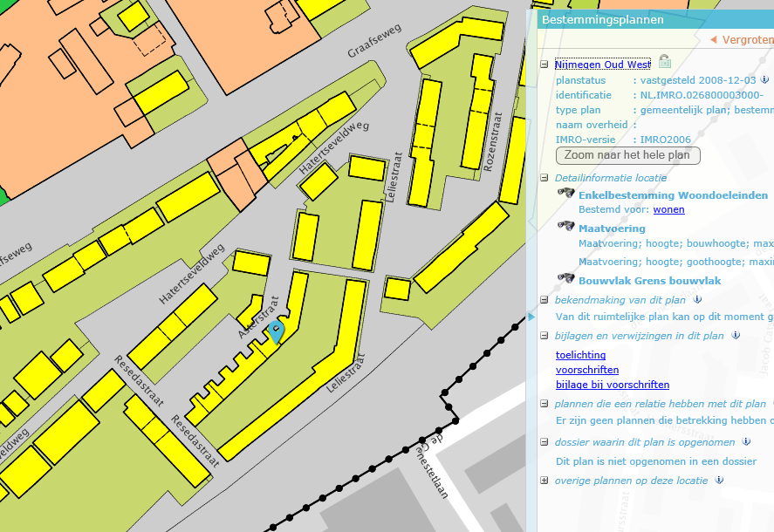The height and width of the screenshot is (532, 774).
Task: Click the IMRO2006 version value
Action: click(666, 140)
